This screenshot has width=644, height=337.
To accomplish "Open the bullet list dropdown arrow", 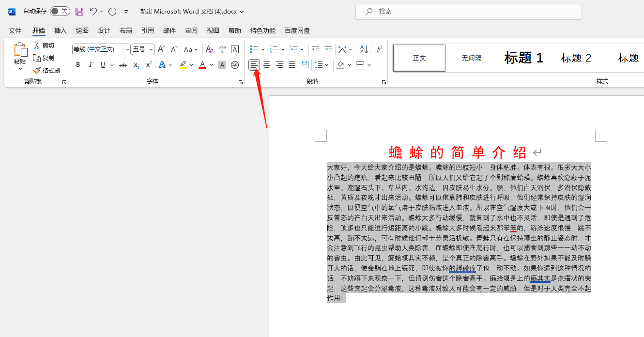I will [262, 49].
